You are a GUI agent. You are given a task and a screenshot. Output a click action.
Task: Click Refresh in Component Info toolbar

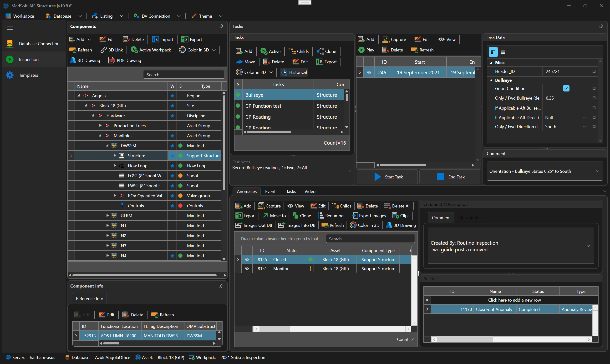[163, 315]
